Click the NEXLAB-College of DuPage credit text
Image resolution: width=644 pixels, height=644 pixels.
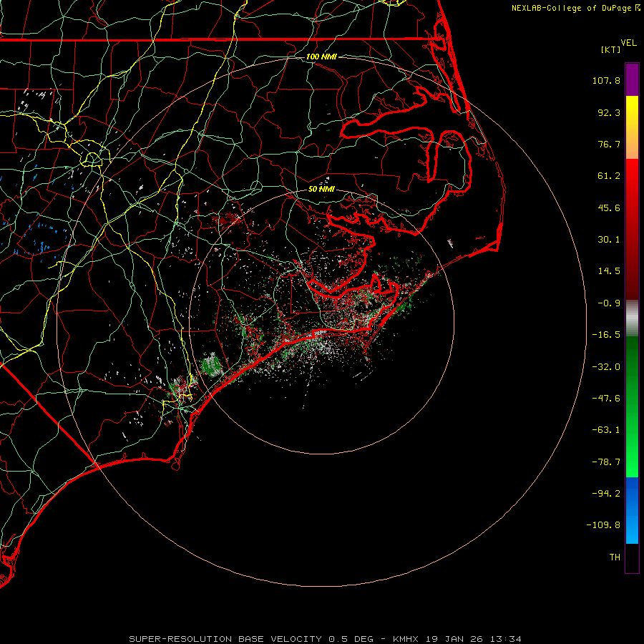571,8
